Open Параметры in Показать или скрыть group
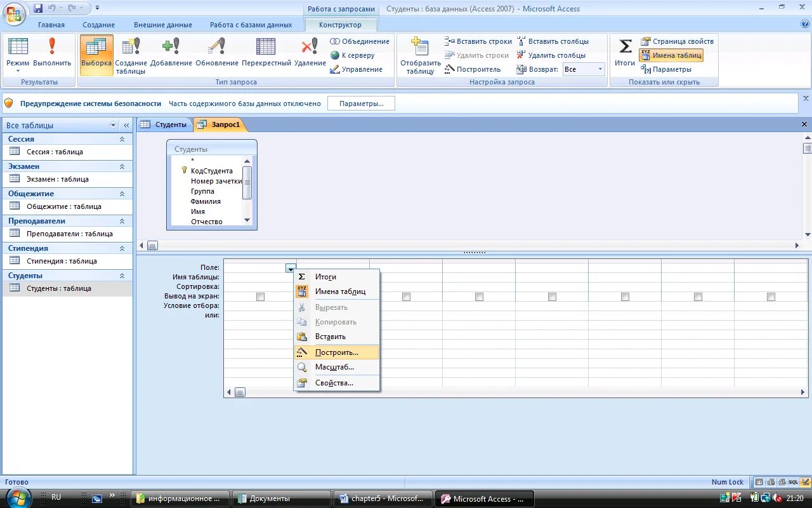 click(666, 69)
